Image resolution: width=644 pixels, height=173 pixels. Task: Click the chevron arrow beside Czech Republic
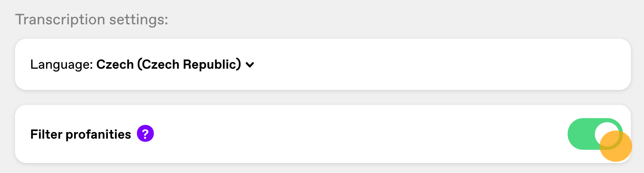coord(250,65)
